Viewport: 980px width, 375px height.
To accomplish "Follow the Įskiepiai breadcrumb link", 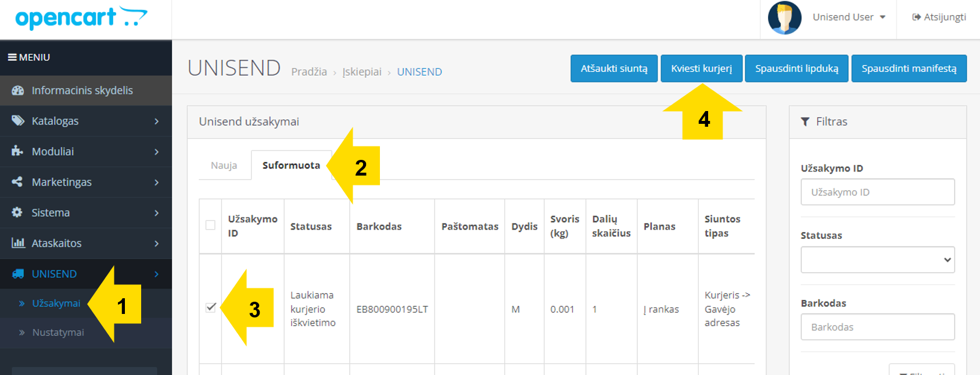I will (x=362, y=72).
